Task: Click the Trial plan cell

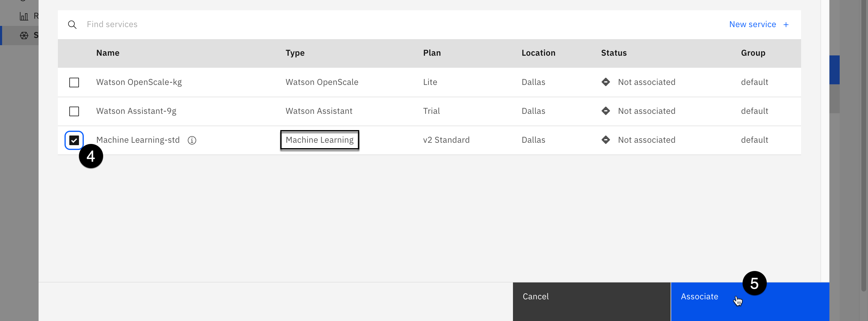Action: click(431, 111)
